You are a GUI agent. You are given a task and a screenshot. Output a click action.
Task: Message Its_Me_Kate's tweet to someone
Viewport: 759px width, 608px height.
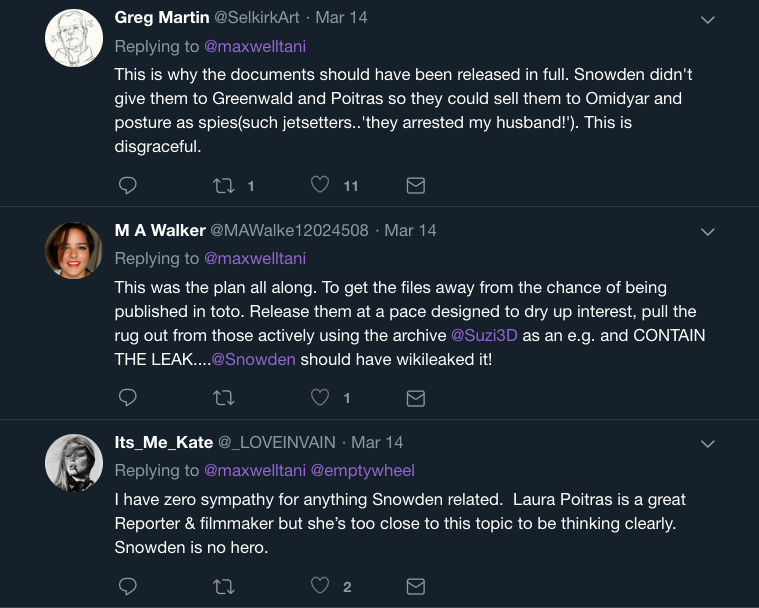tap(416, 586)
